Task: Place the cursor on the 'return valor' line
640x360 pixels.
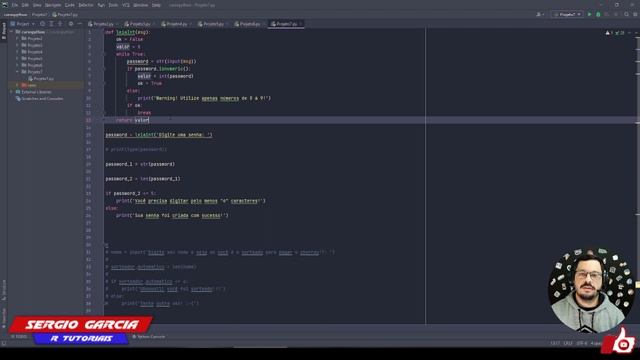Action: click(x=133, y=120)
